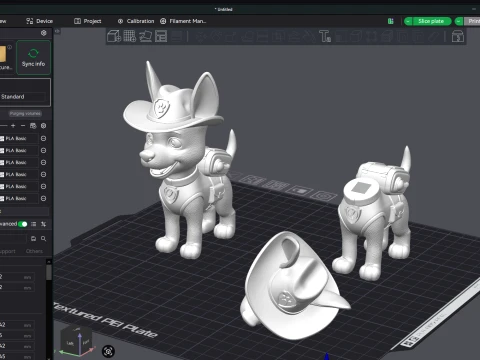Open the Project tab
The image size is (480, 360).
(x=87, y=21)
